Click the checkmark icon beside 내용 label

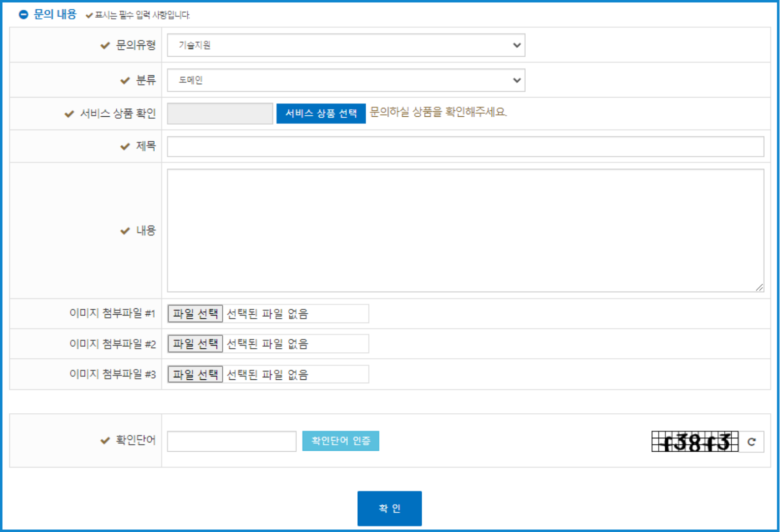click(125, 231)
